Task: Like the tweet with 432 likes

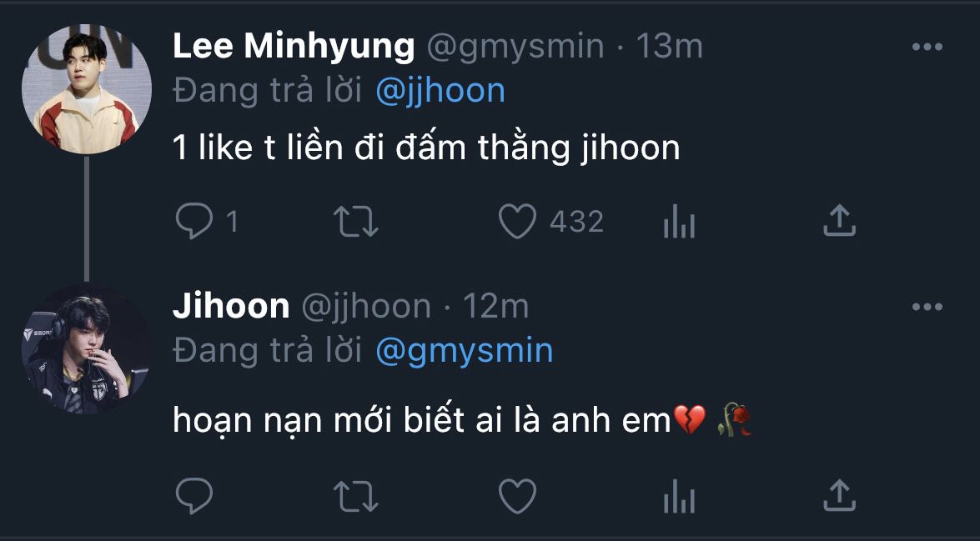Action: point(517,222)
